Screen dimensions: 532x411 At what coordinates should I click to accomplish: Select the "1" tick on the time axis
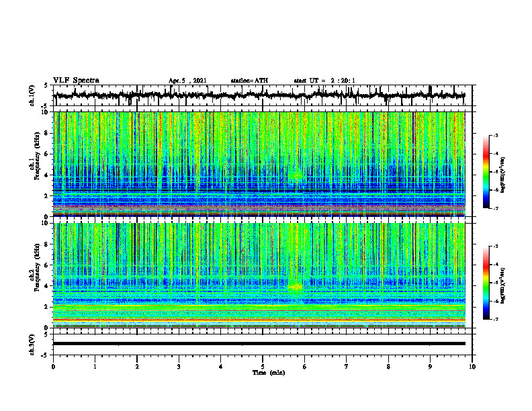pyautogui.click(x=95, y=367)
